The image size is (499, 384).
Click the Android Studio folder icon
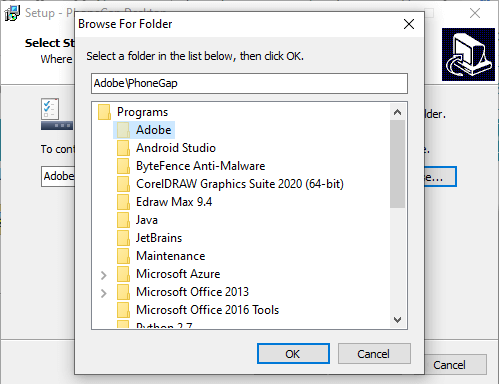click(123, 148)
